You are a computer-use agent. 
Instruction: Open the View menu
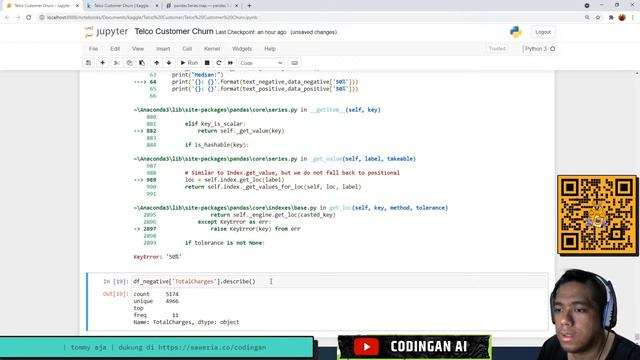(138, 49)
